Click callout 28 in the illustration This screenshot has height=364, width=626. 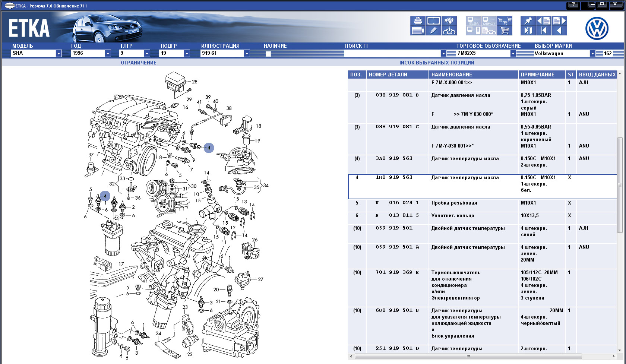click(195, 82)
